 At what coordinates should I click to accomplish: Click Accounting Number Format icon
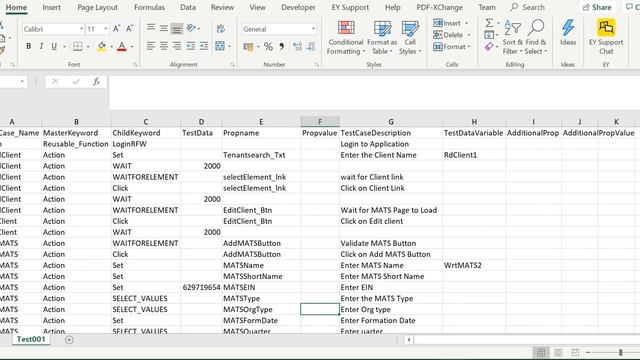coord(248,47)
